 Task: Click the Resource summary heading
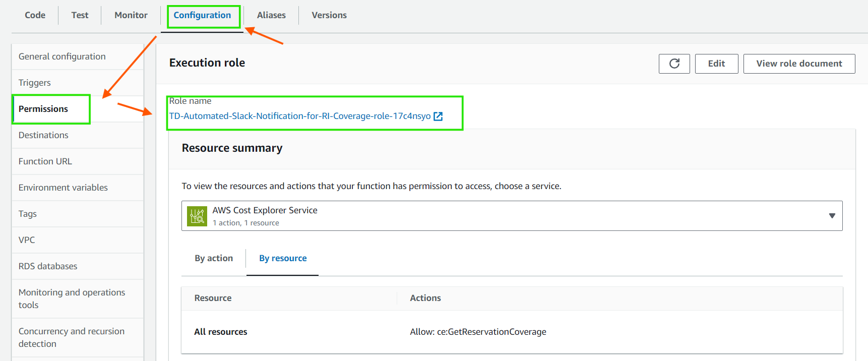[232, 148]
